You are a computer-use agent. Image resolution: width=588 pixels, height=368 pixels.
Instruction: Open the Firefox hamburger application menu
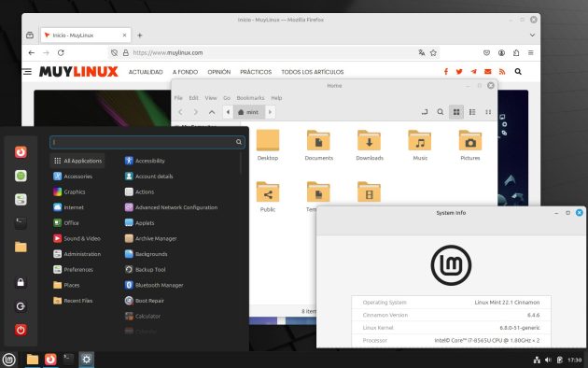coord(531,53)
